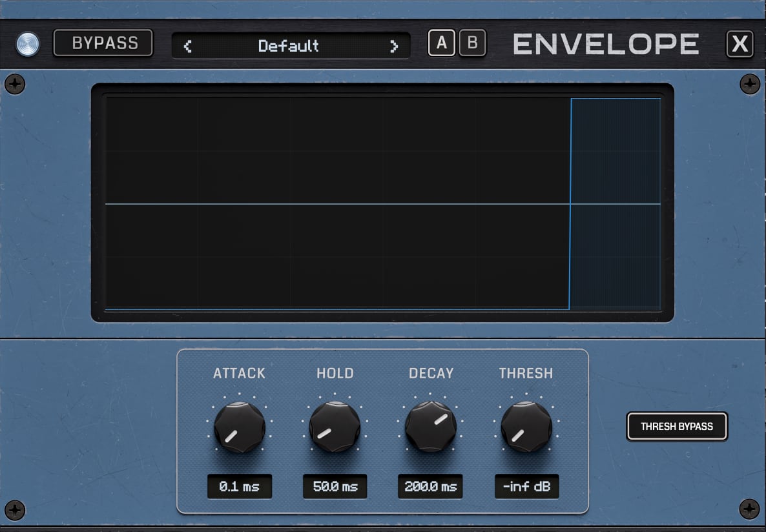Viewport: 766px width, 532px height.
Task: Click the THRESH knob
Action: [526, 427]
